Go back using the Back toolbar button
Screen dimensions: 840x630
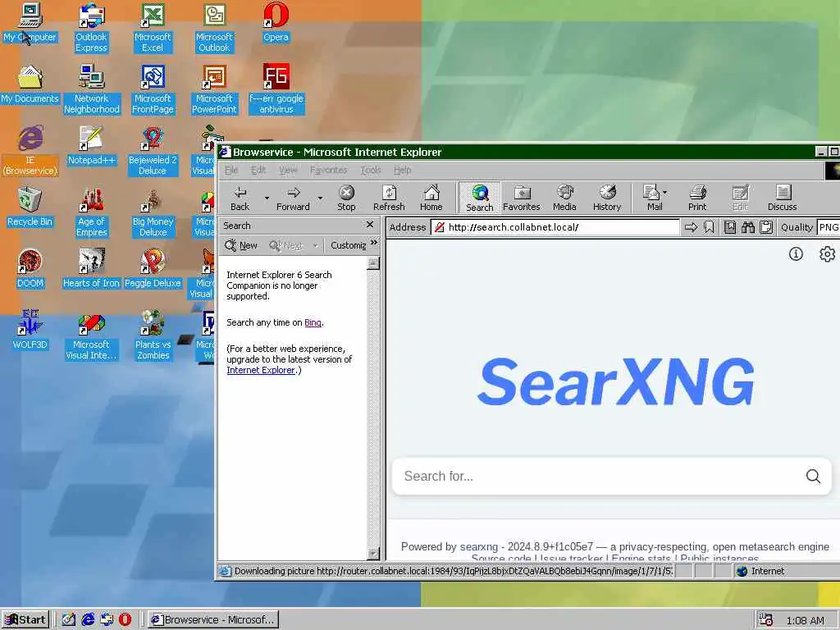240,199
